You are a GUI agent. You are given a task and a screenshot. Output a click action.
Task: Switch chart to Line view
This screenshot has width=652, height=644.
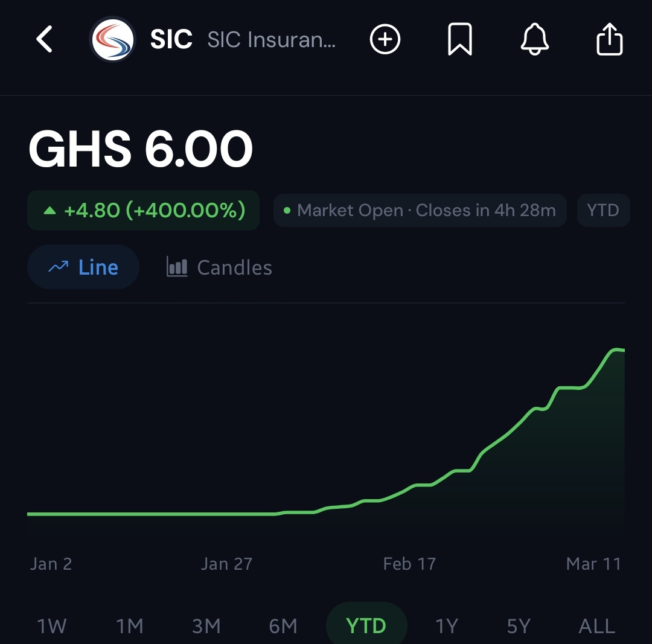point(83,267)
